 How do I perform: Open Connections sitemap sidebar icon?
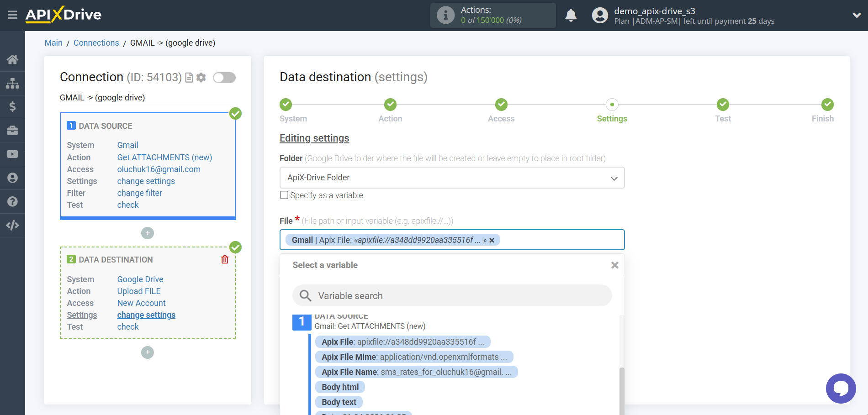click(x=12, y=83)
